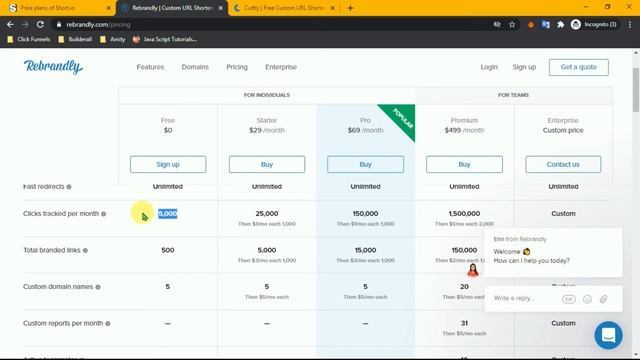Image resolution: width=640 pixels, height=360 pixels.
Task: Close the Cuttly tab
Action: (x=332, y=8)
